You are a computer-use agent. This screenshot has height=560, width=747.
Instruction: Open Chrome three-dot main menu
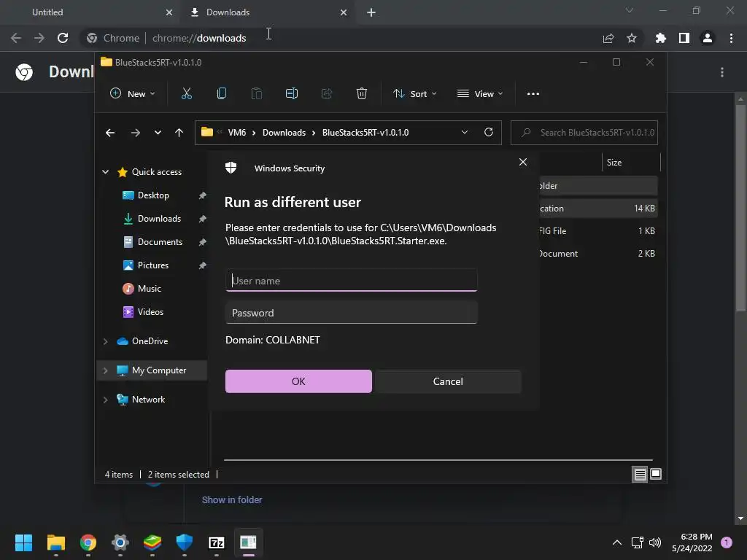tap(731, 38)
